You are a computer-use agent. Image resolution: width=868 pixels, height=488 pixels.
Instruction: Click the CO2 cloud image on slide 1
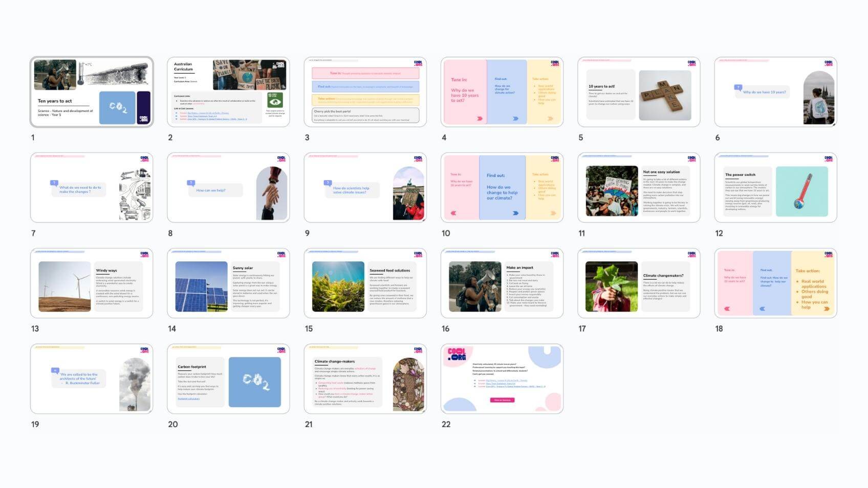(117, 107)
